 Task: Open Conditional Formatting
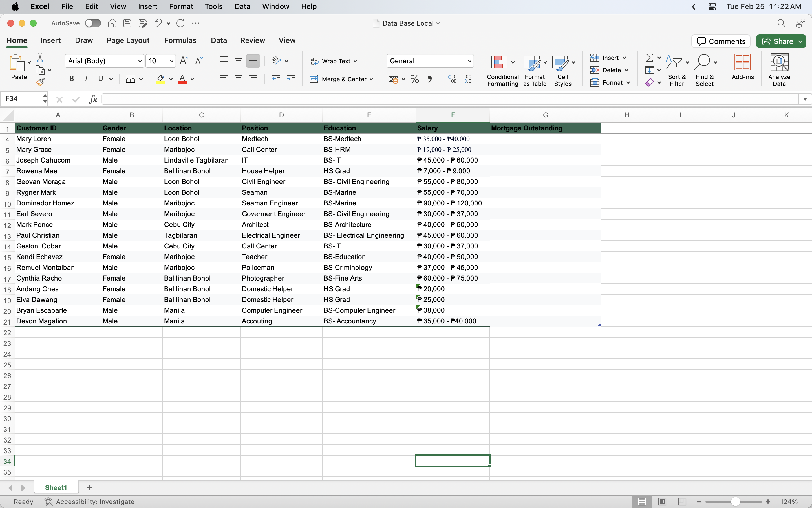(502, 70)
